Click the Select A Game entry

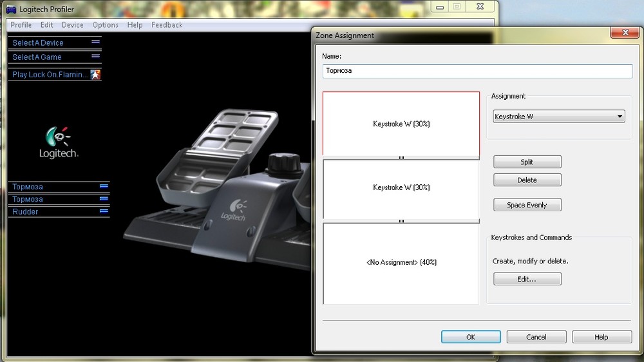click(55, 57)
